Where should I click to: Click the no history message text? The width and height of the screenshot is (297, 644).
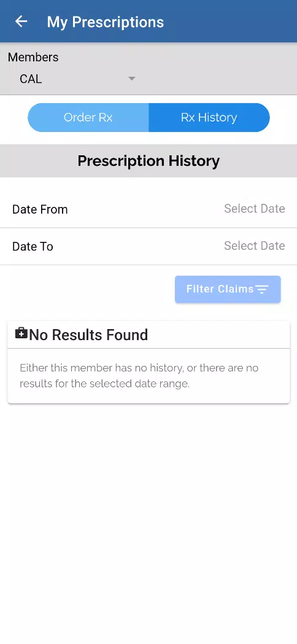139,376
